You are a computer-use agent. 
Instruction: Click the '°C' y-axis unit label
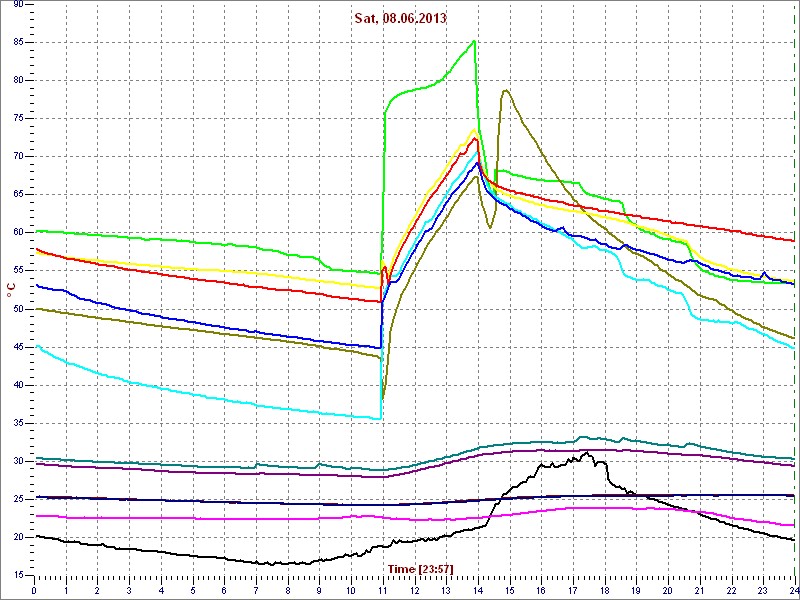[x=11, y=291]
